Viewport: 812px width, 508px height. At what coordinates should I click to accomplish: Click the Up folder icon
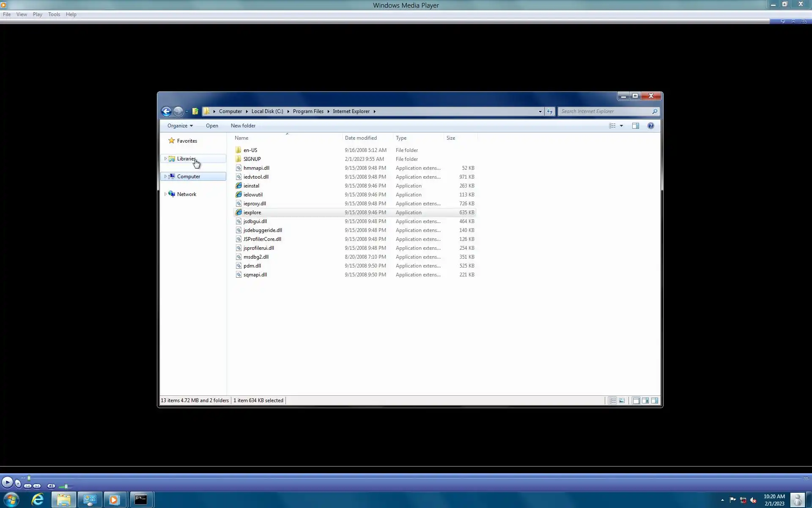coord(195,111)
